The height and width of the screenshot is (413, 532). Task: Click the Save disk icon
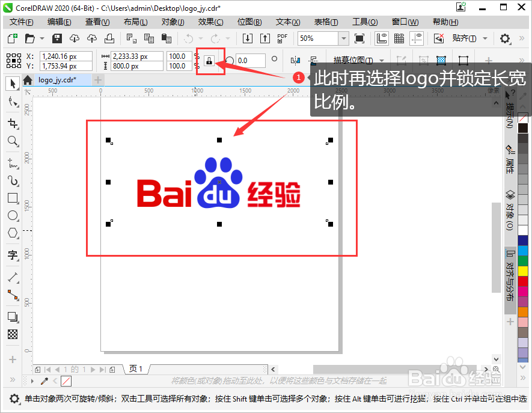[57, 38]
